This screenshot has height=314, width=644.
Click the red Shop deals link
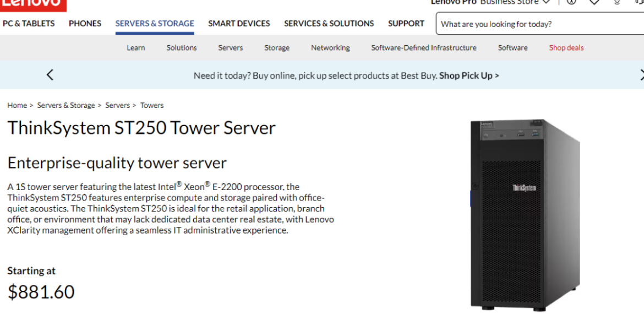click(x=566, y=48)
